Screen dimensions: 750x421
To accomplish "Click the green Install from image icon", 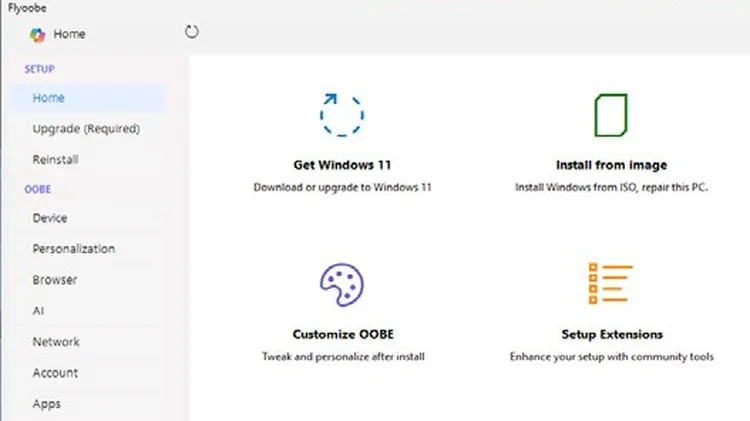I will coord(611,115).
